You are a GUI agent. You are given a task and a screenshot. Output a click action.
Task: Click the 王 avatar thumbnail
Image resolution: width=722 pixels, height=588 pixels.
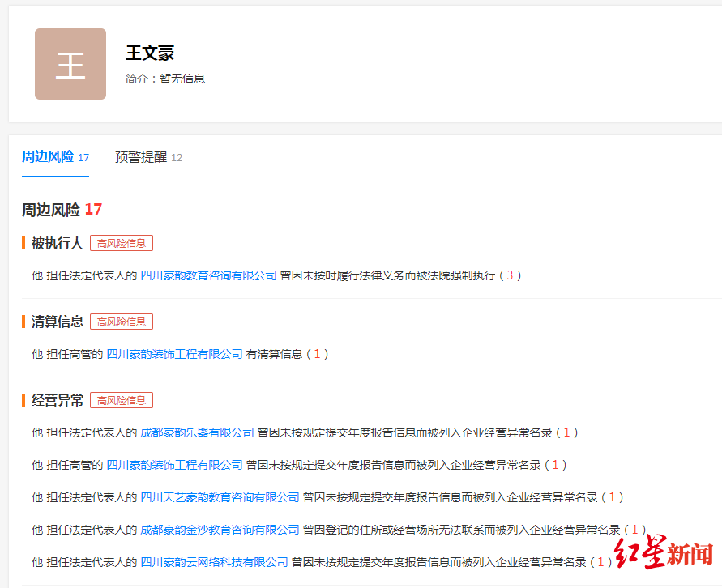tap(70, 64)
